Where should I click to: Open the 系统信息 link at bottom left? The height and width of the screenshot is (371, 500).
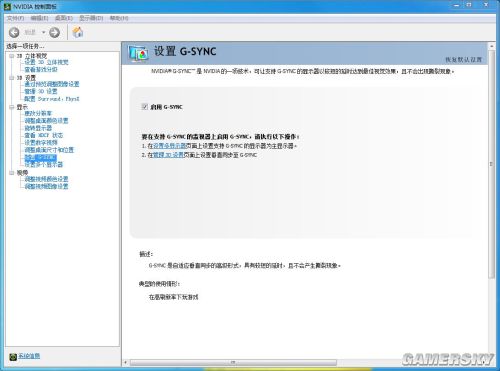[29, 356]
